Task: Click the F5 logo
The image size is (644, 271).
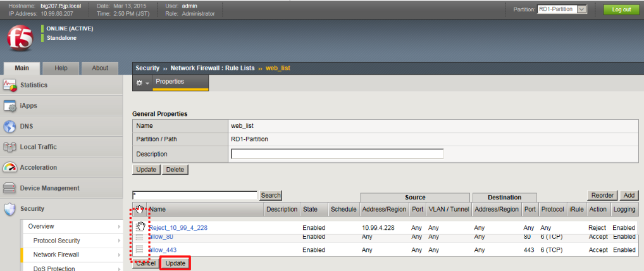Action: (x=20, y=39)
